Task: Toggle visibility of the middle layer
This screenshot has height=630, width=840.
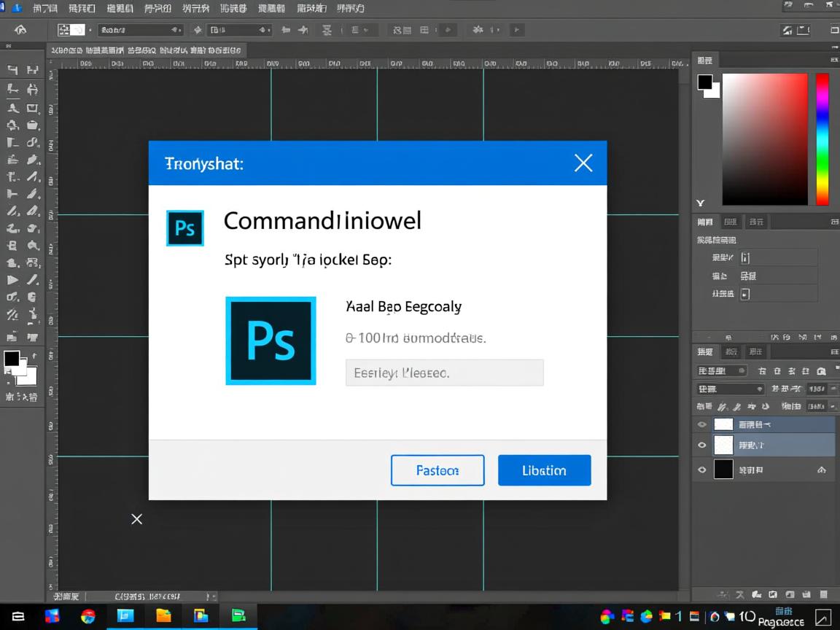Action: pos(701,445)
